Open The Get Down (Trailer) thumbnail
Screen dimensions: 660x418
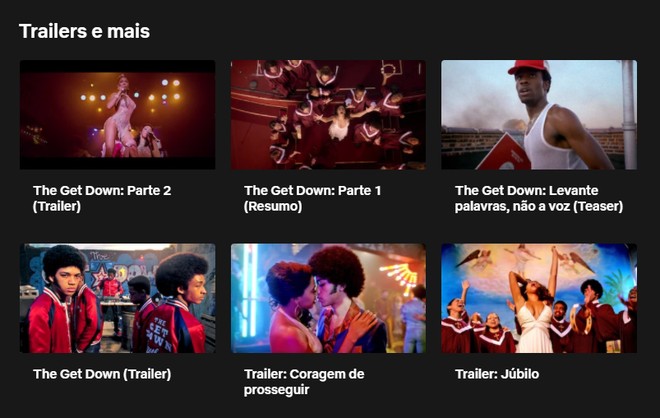coord(117,298)
